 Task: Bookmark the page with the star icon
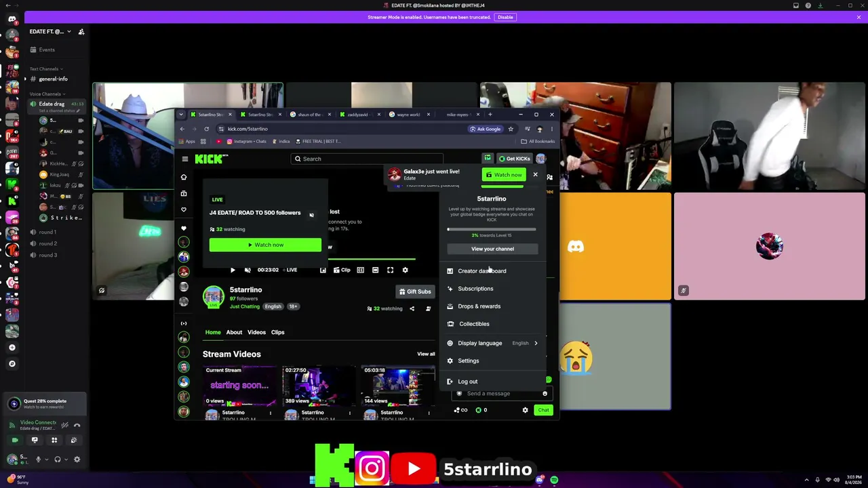pos(511,129)
